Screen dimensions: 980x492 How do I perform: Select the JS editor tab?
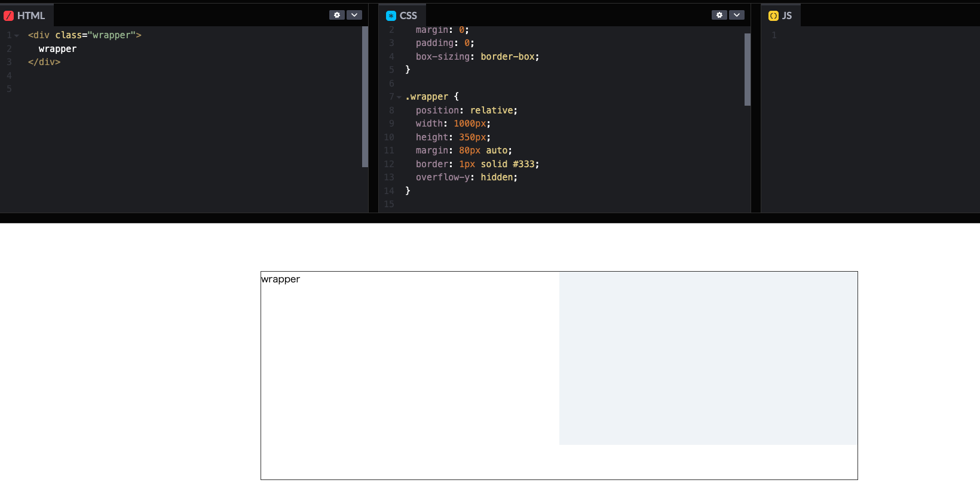[x=780, y=16]
